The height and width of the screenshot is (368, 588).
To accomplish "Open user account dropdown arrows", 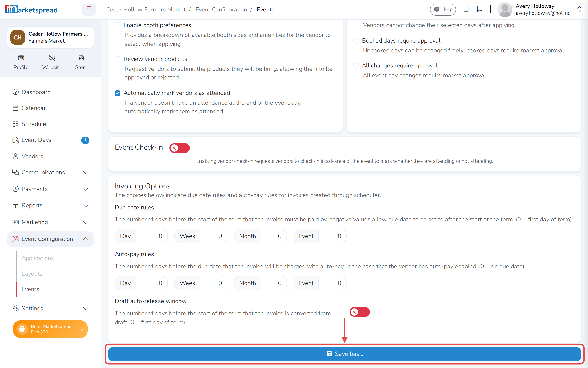I will point(579,9).
